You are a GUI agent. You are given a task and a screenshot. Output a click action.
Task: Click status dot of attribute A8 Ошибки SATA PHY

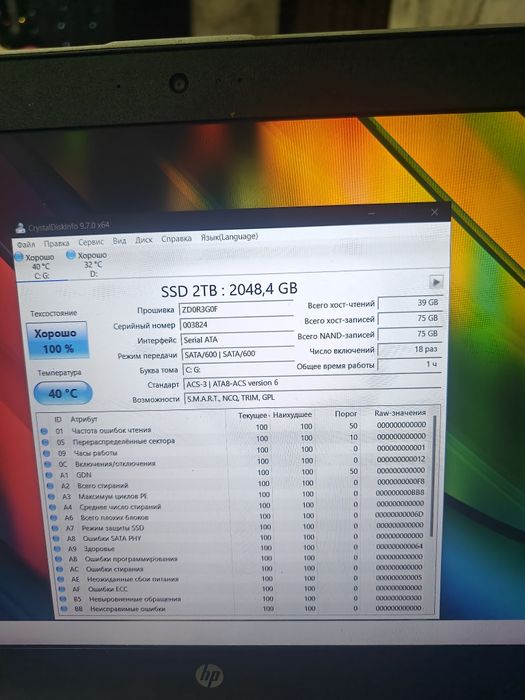click(x=57, y=538)
